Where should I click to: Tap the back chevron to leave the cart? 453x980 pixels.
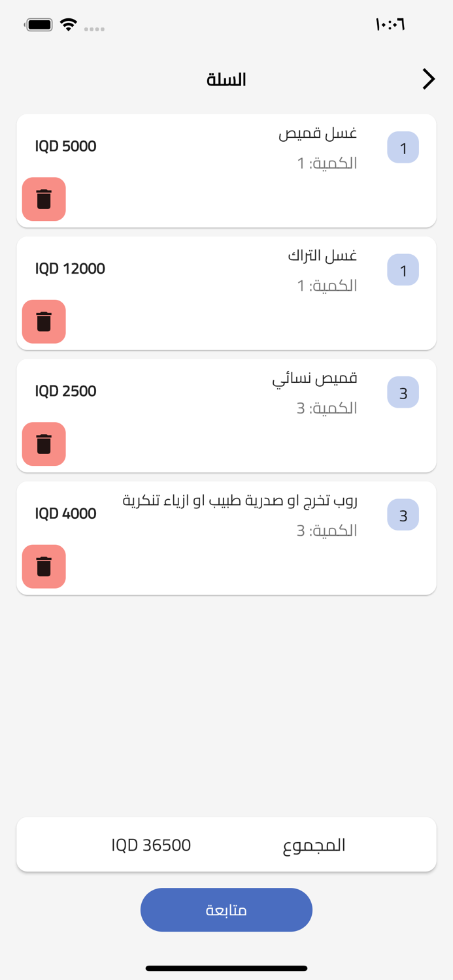point(429,79)
